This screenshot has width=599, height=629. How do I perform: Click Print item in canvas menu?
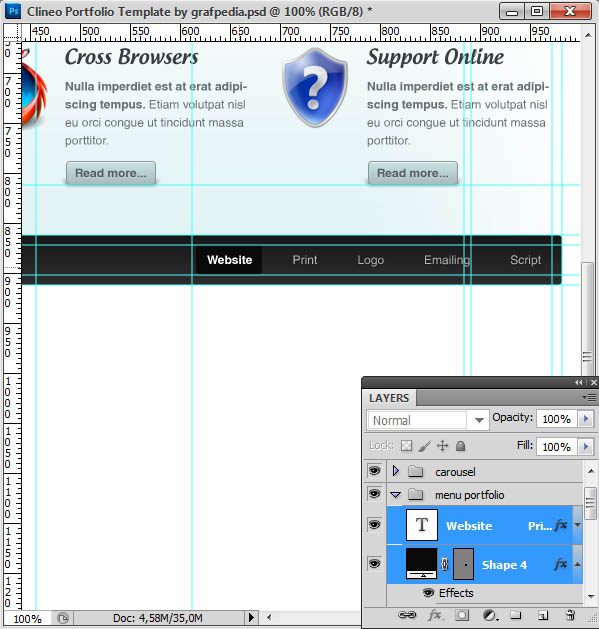click(305, 260)
